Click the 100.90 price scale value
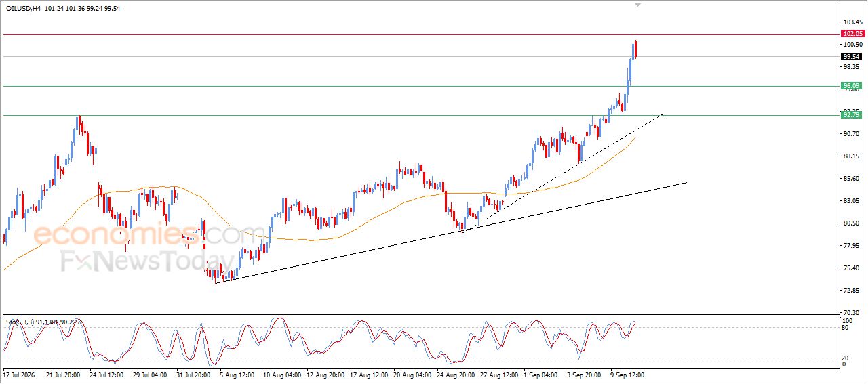The width and height of the screenshot is (868, 384). (852, 44)
